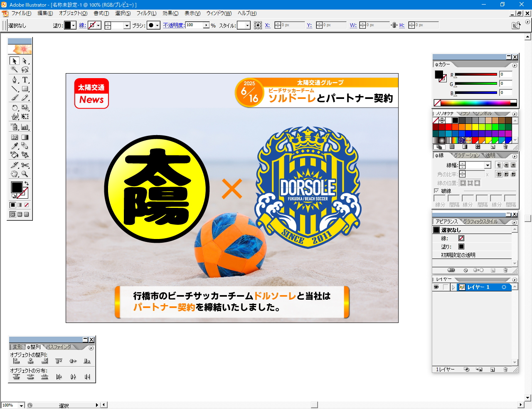Pick the Eyedropper tool
This screenshot has width=532, height=409.
(15, 146)
